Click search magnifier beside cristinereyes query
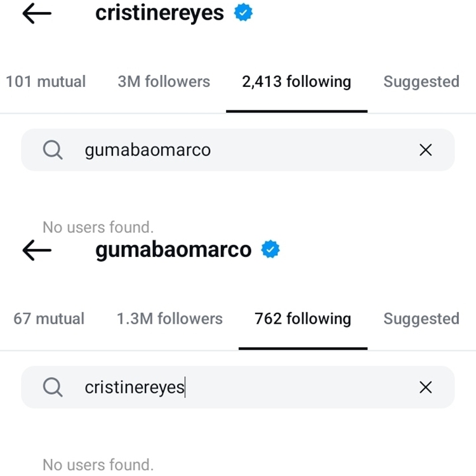 pyautogui.click(x=53, y=387)
